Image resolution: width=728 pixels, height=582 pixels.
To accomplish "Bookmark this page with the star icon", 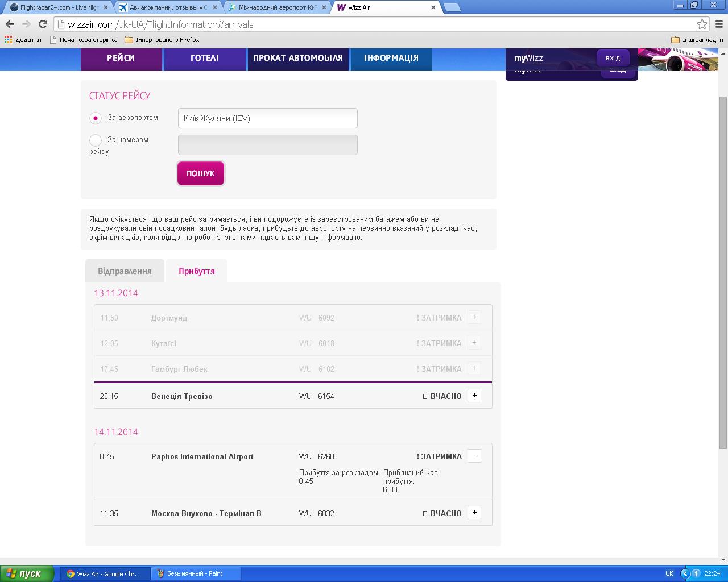I will [702, 24].
